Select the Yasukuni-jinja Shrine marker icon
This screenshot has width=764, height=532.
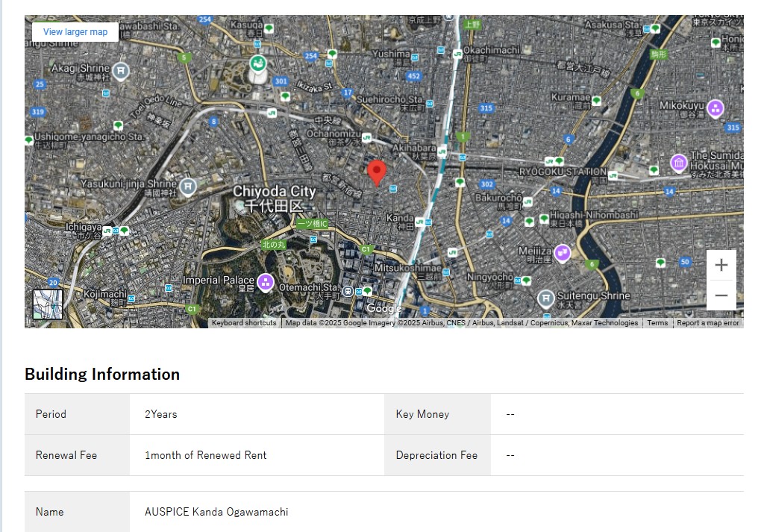pyautogui.click(x=187, y=187)
